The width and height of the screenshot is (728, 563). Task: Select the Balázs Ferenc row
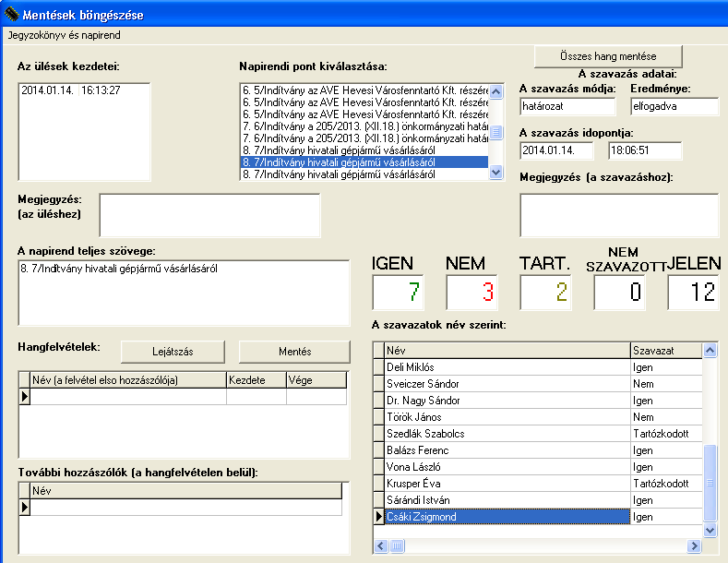[538, 450]
